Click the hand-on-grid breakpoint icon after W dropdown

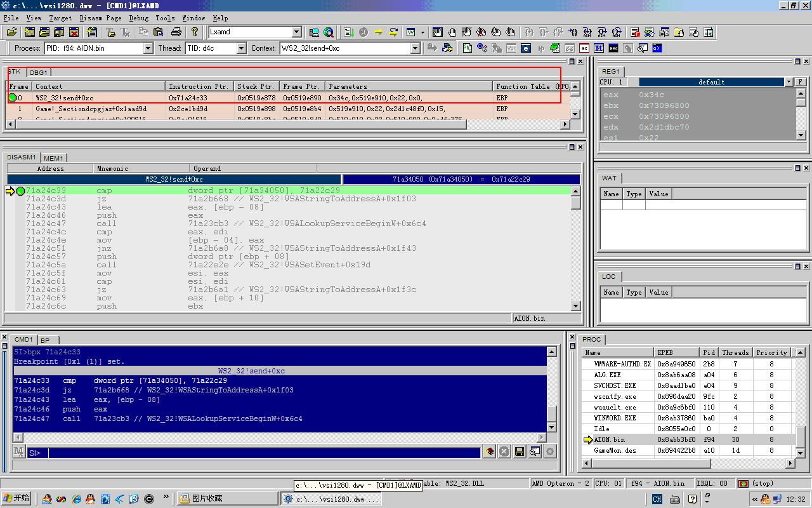437,32
